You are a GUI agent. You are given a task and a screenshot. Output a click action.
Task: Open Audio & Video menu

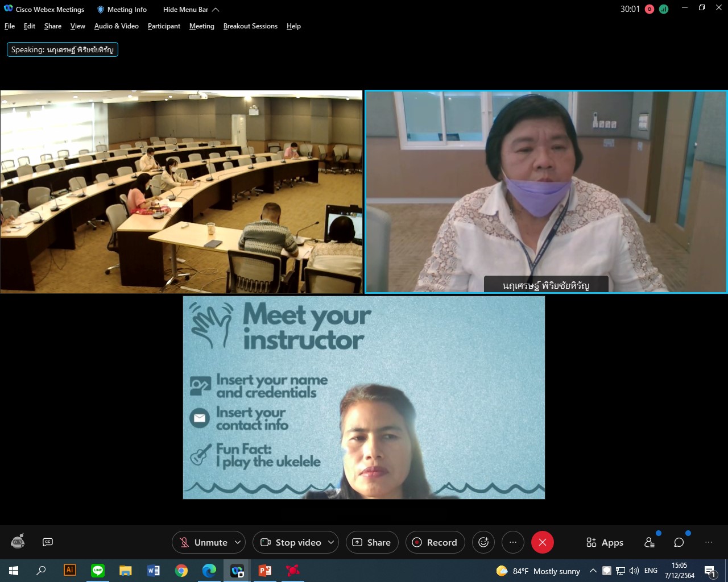point(117,26)
